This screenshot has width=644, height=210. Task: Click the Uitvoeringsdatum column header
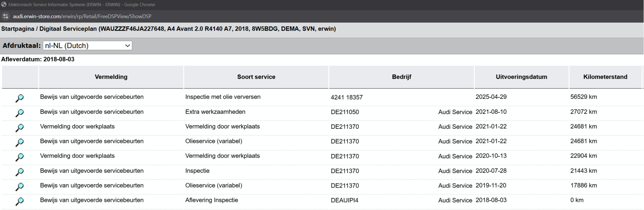pyautogui.click(x=522, y=77)
